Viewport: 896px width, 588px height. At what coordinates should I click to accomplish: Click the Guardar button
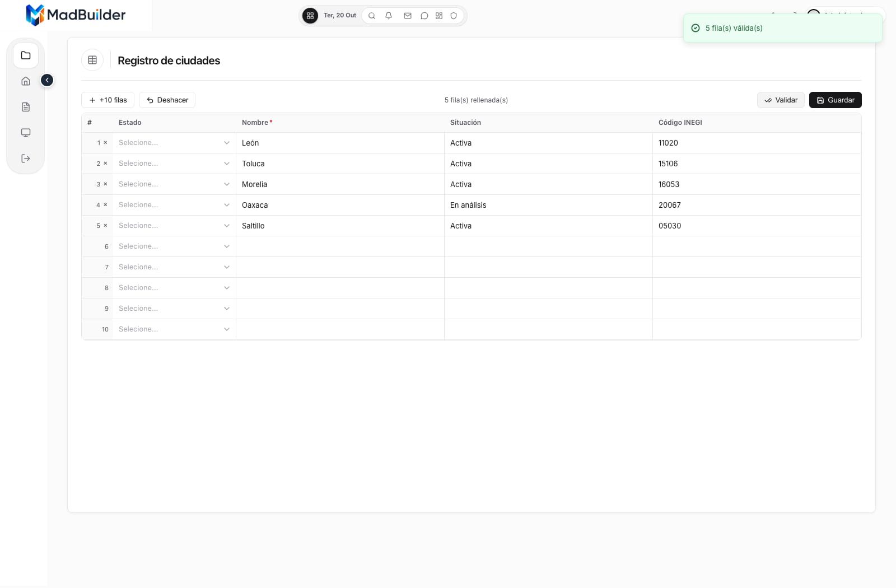click(835, 100)
